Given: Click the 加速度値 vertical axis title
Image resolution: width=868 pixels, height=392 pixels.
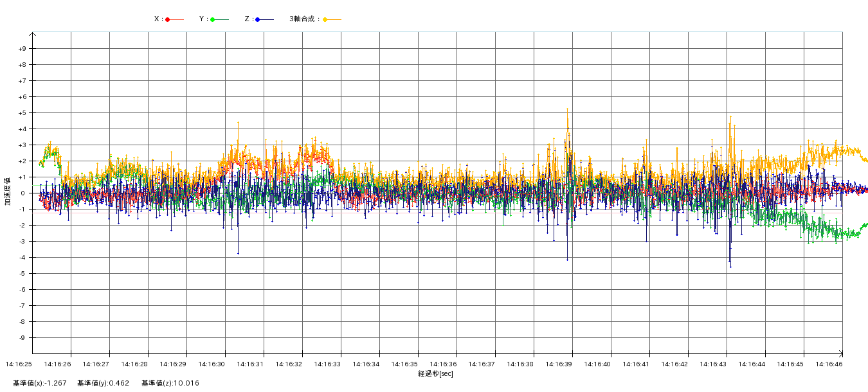Looking at the screenshot, I should tap(8, 192).
